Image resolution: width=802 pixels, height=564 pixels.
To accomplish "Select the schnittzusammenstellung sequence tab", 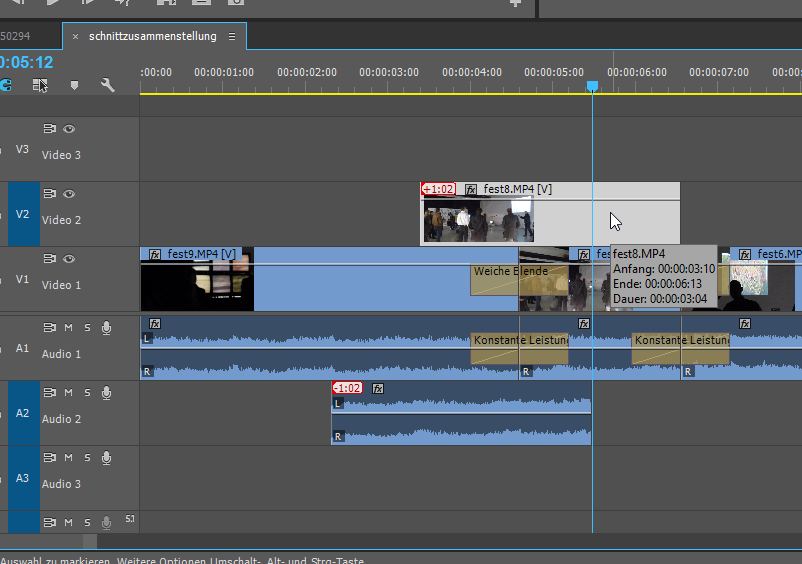I will point(152,36).
